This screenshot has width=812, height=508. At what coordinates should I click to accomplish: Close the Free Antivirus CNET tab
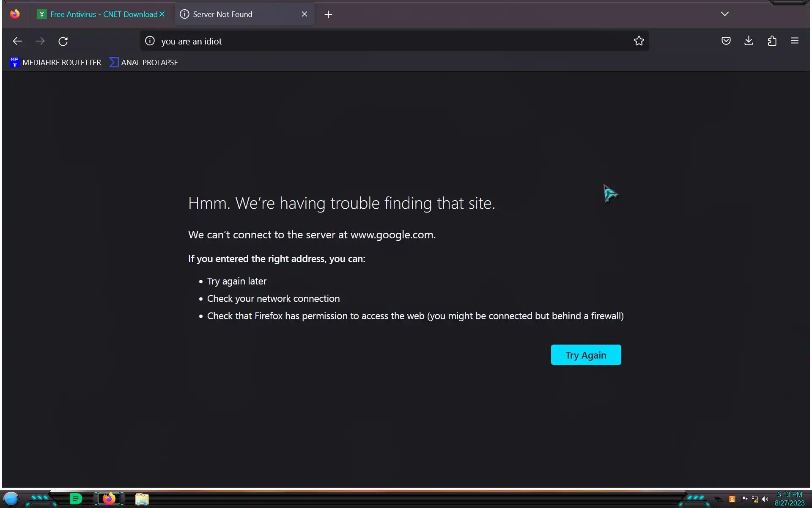[x=162, y=14]
